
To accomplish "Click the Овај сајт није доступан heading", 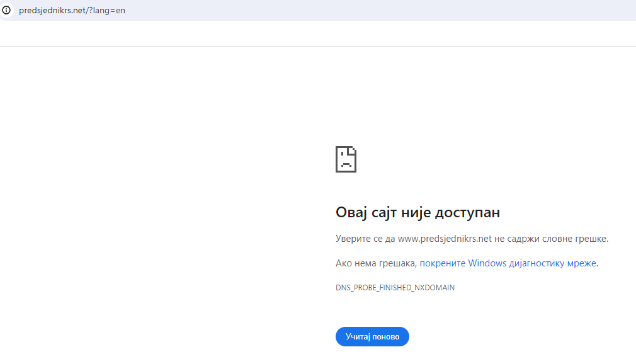I will [417, 212].
